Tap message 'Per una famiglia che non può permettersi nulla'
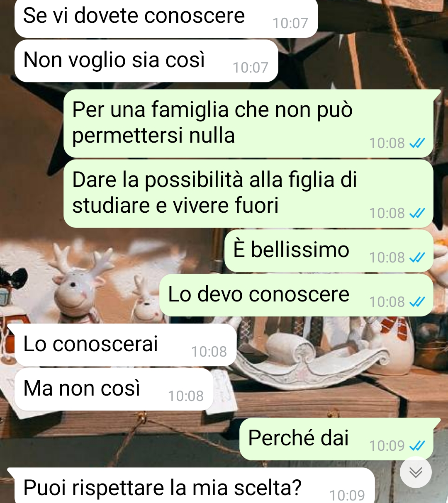This screenshot has height=503, width=448. tap(248, 124)
